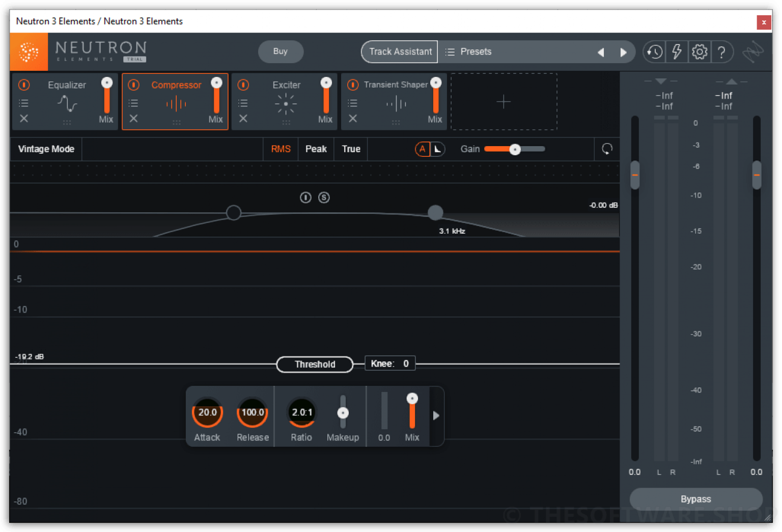Toggle the sidechain filter power icon
782x532 pixels.
(x=305, y=198)
